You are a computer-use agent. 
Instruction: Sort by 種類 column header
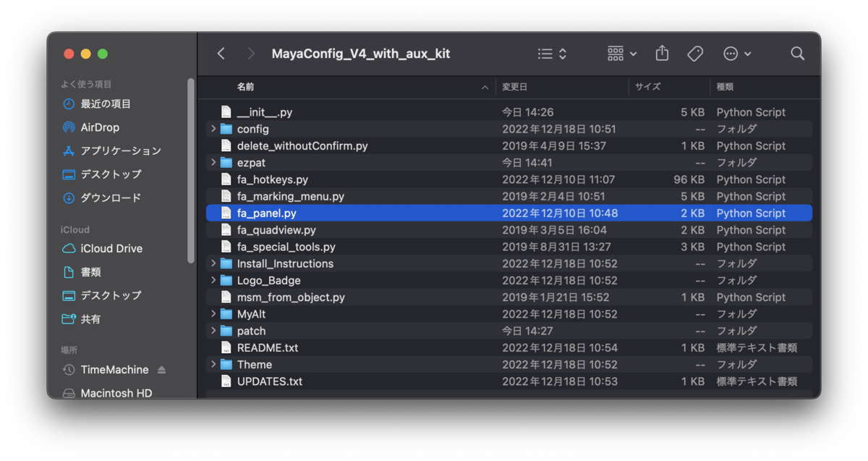click(x=725, y=87)
